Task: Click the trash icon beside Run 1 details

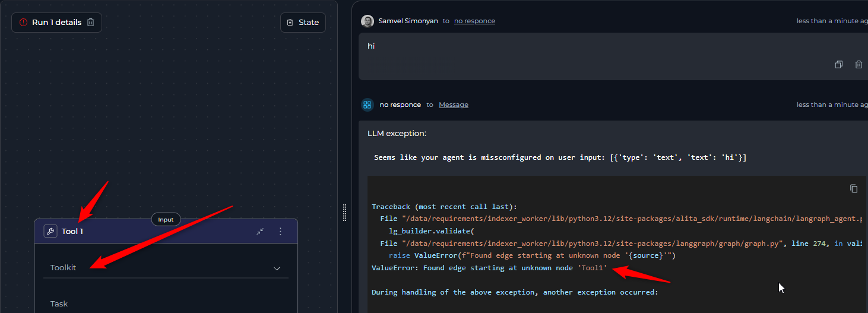Action: point(91,23)
